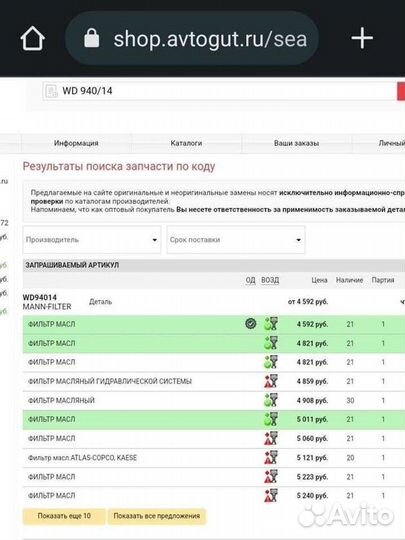Open a new browser tab with plus icon
405x540 pixels.
point(362,38)
